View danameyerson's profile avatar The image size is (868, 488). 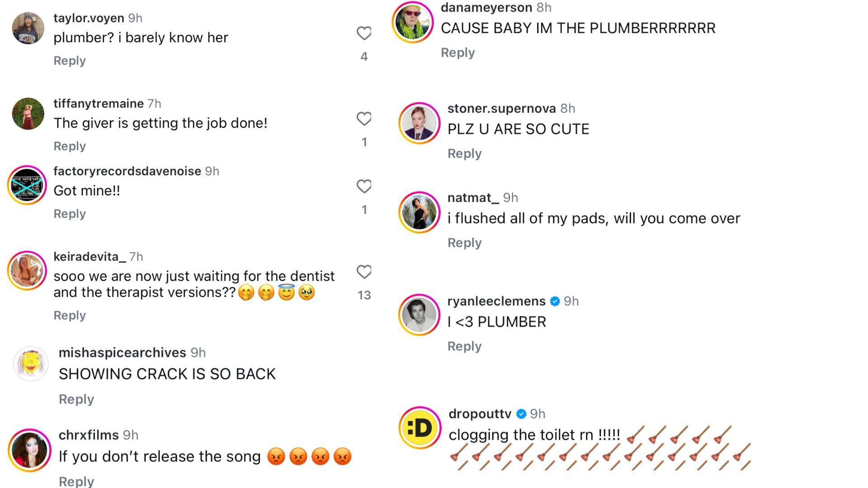click(412, 22)
